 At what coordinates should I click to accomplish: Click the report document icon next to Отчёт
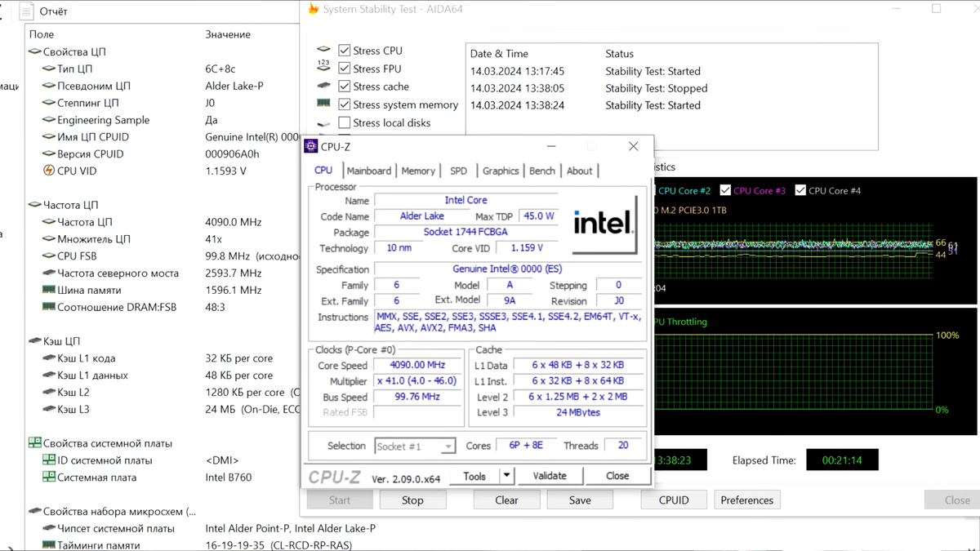click(27, 11)
